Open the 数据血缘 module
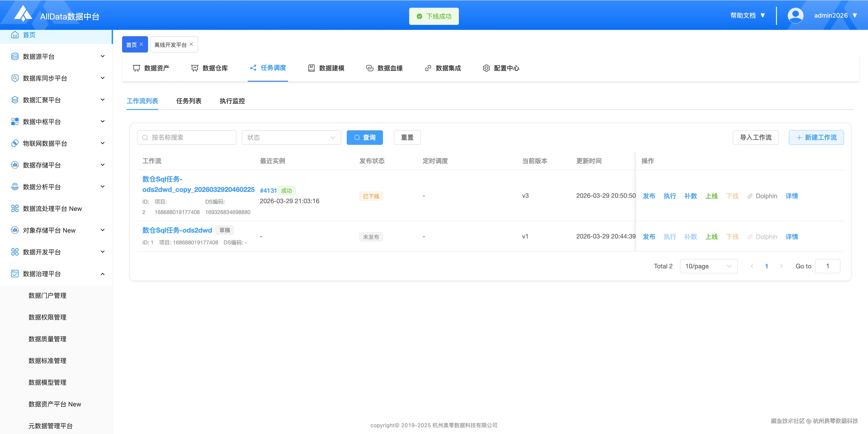 389,68
